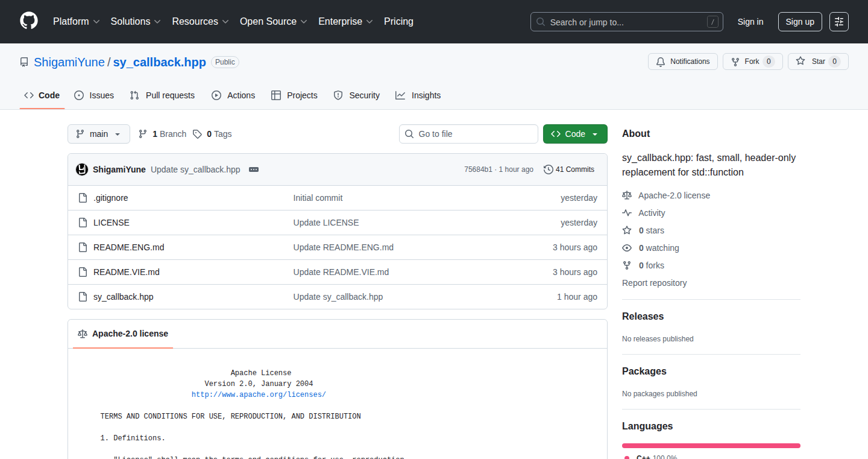Expand the Solutions menu
Viewport: 868px width, 459px height.
[136, 21]
